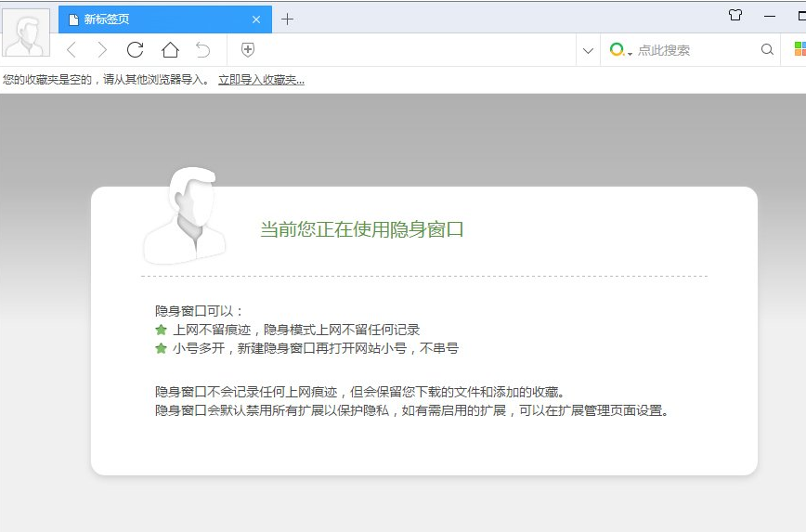Click the security shield icon in address bar
The image size is (806, 532).
248,50
